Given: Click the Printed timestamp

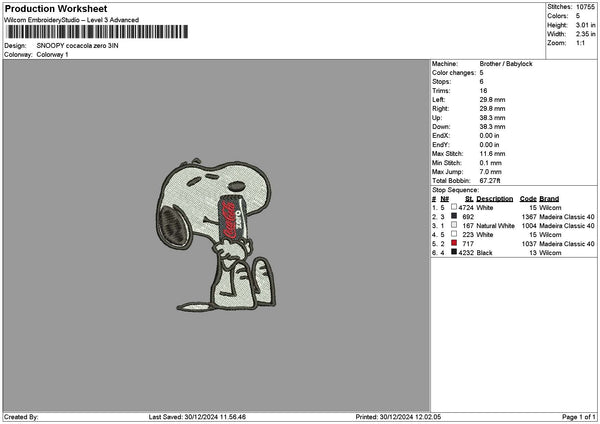Looking at the screenshot, I should point(398,417).
